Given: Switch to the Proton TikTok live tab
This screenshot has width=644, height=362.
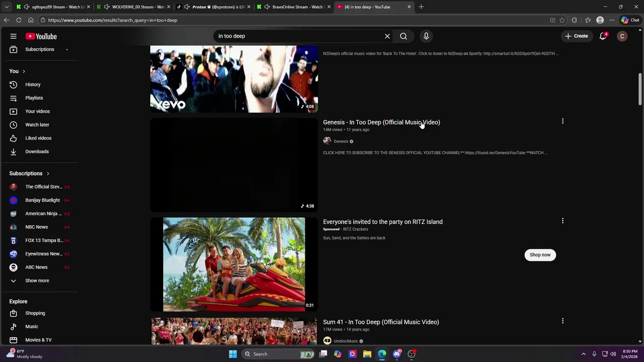Looking at the screenshot, I should point(213,7).
